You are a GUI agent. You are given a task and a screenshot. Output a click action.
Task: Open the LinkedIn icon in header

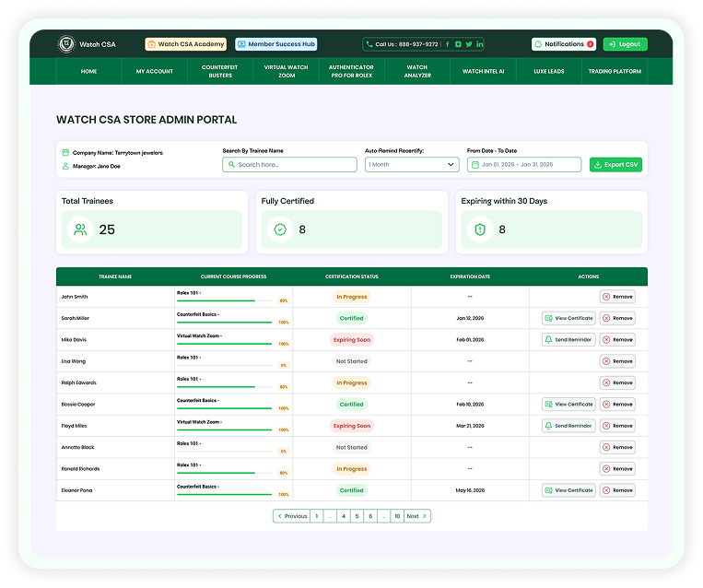(480, 44)
